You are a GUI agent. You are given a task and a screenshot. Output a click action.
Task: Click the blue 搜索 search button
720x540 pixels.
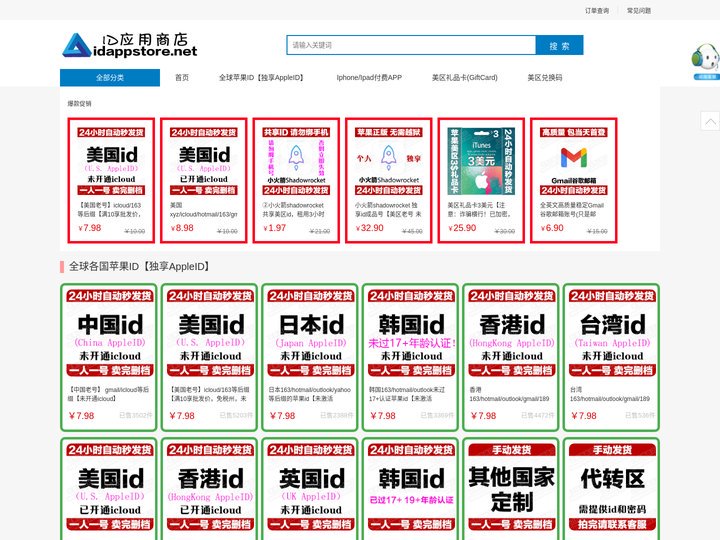coord(559,45)
